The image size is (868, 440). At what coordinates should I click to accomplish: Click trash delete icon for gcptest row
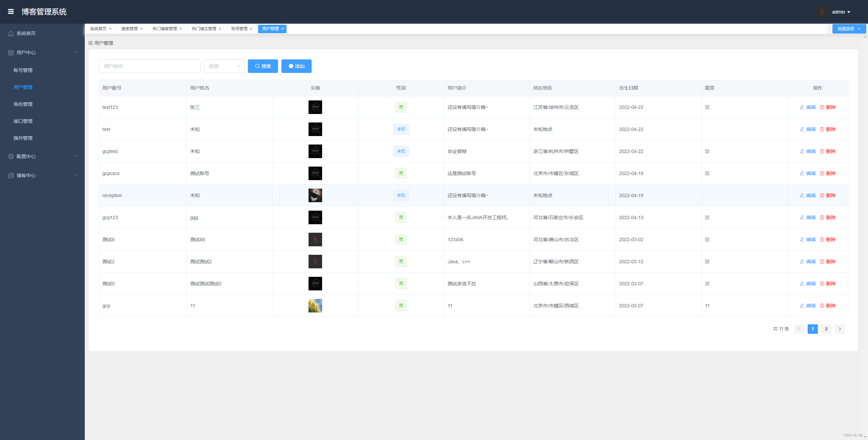[x=822, y=151]
